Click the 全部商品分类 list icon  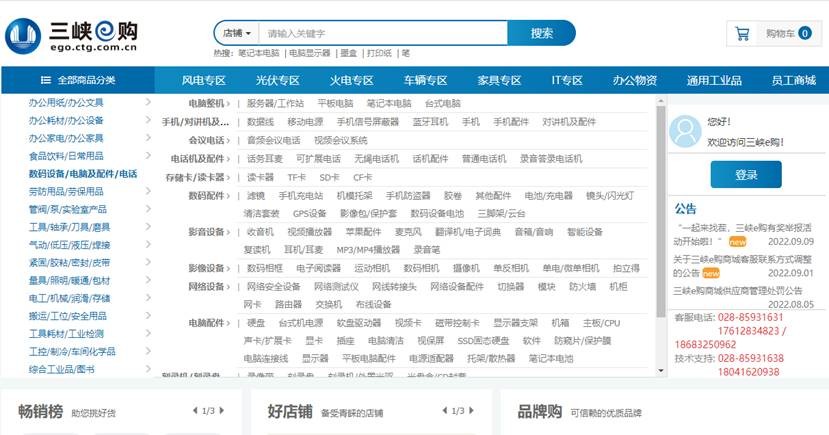[x=46, y=80]
